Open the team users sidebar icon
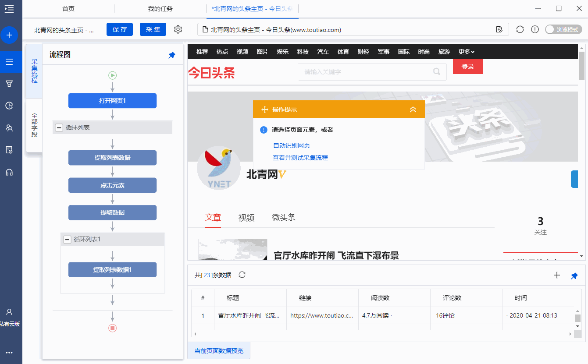 pos(9,128)
